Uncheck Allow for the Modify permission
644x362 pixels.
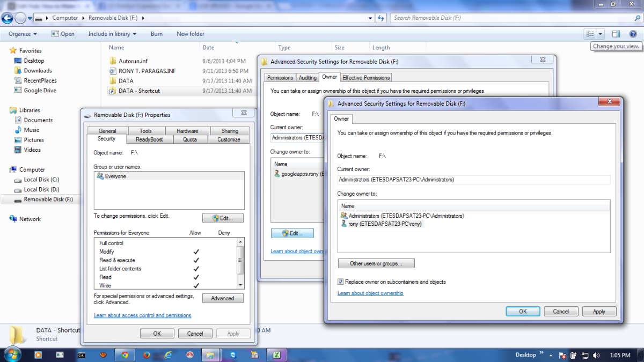point(196,251)
